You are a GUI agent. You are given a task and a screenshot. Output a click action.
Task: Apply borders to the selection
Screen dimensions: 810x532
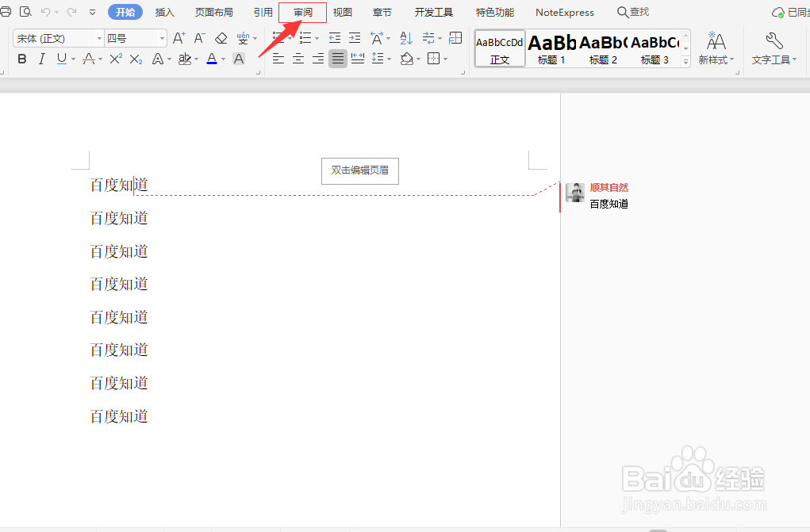[x=434, y=59]
